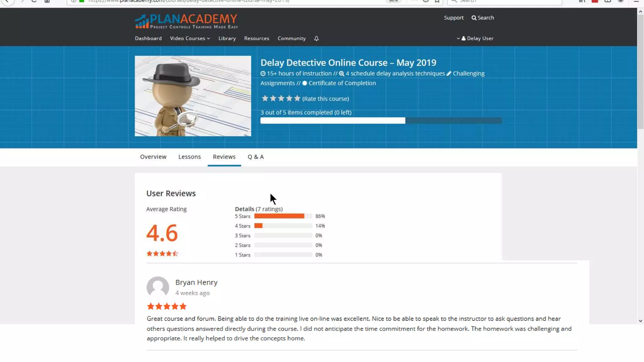Image resolution: width=644 pixels, height=362 pixels.
Task: Click the notification bell icon
Action: [x=316, y=38]
